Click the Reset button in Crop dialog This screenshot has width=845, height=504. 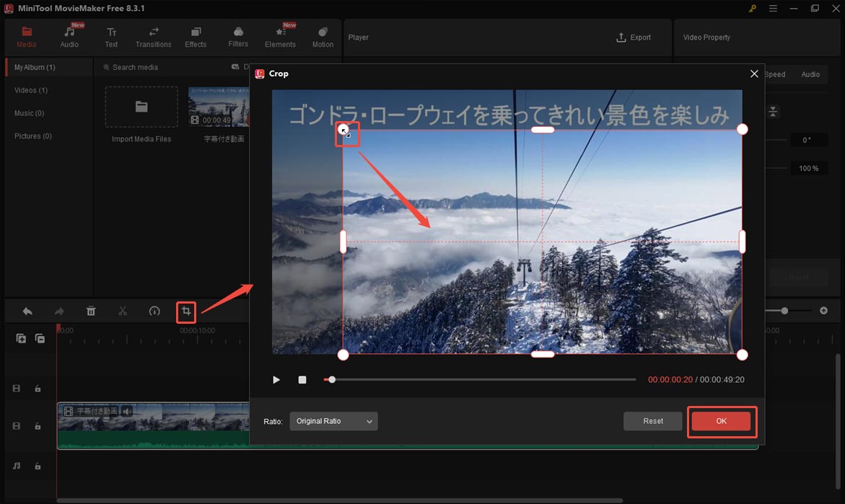click(653, 421)
